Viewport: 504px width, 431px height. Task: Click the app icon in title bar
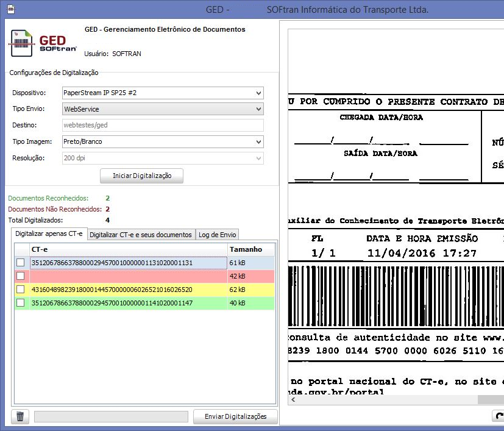10,9
